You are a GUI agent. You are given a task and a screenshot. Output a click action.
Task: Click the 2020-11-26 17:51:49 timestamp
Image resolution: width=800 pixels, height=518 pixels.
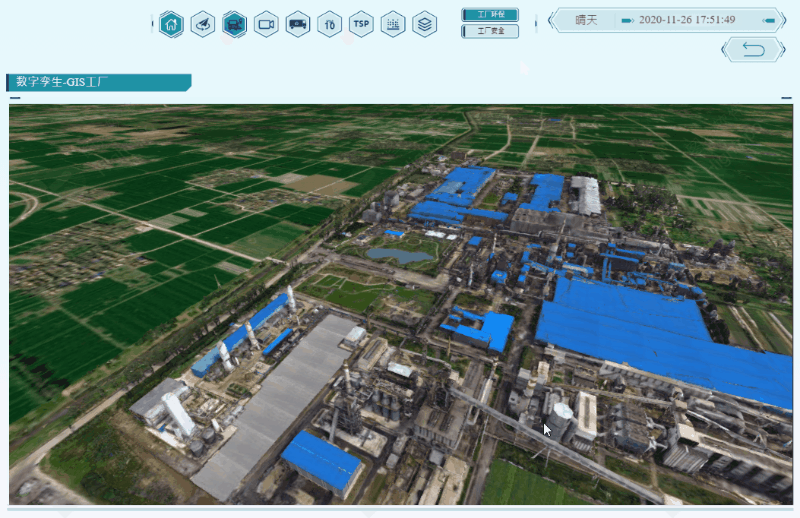point(687,20)
